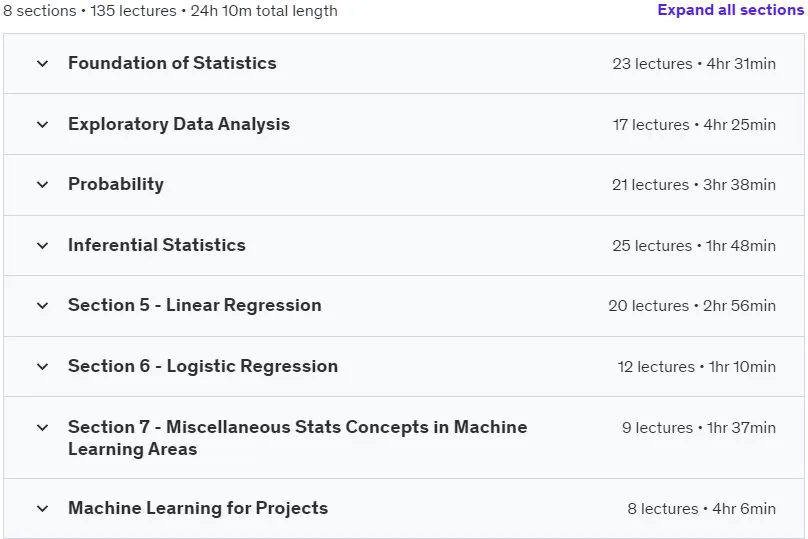Image resolution: width=808 pixels, height=539 pixels.
Task: Click Section 6 - Logistic Regression heading
Action: (203, 366)
